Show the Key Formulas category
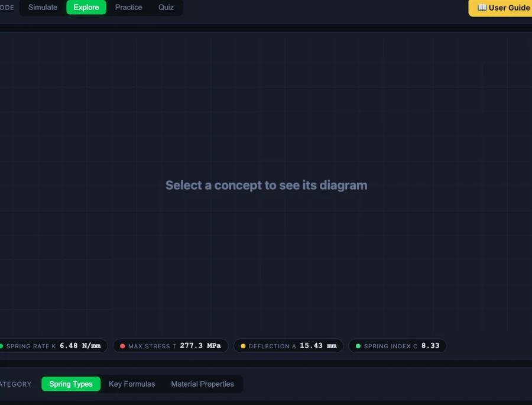Viewport: 532px width, 405px height. click(132, 384)
